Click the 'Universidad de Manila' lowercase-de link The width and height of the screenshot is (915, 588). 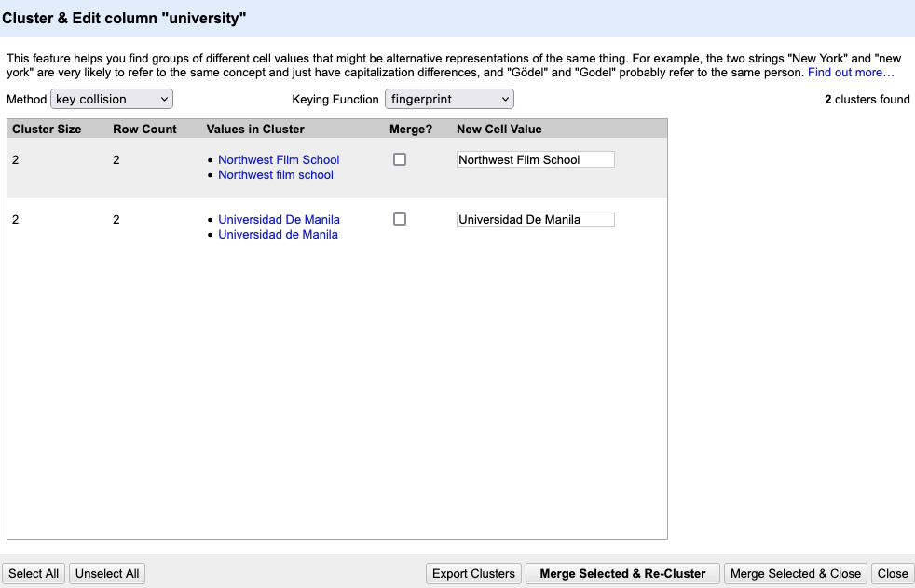[278, 235]
